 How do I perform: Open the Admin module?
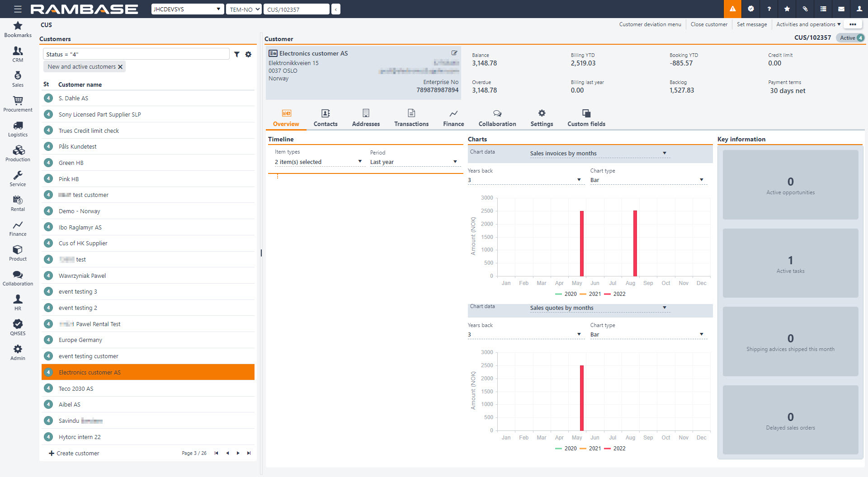(18, 352)
